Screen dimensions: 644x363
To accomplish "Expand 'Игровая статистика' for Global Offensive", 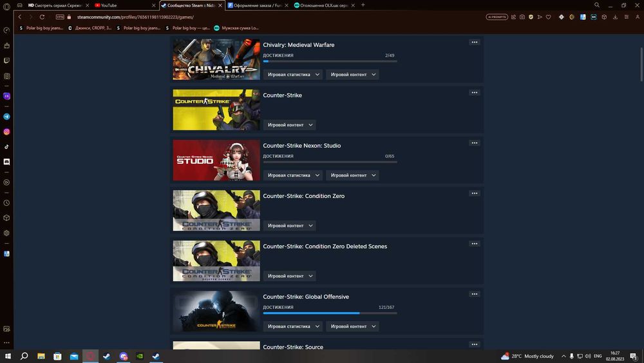I will [293, 326].
